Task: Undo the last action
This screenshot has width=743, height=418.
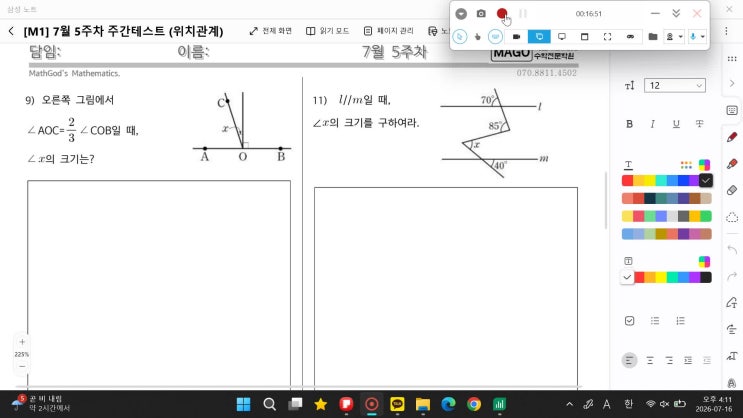Action: (732, 249)
